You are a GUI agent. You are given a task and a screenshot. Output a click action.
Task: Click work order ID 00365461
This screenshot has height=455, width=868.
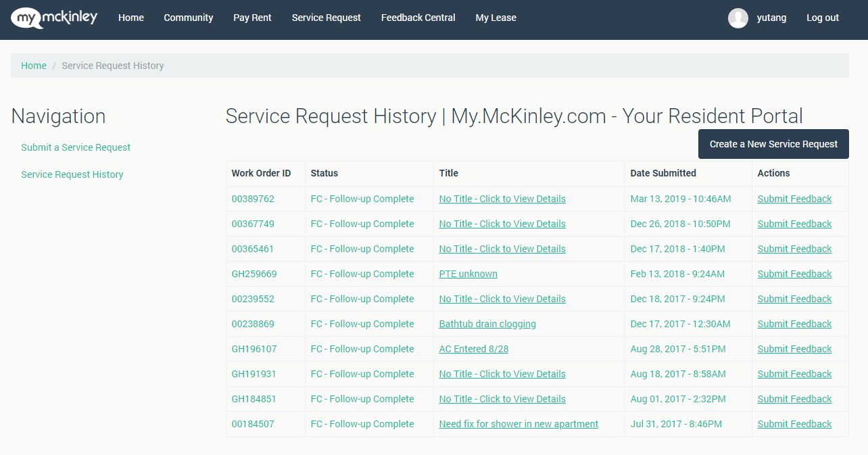click(x=253, y=249)
